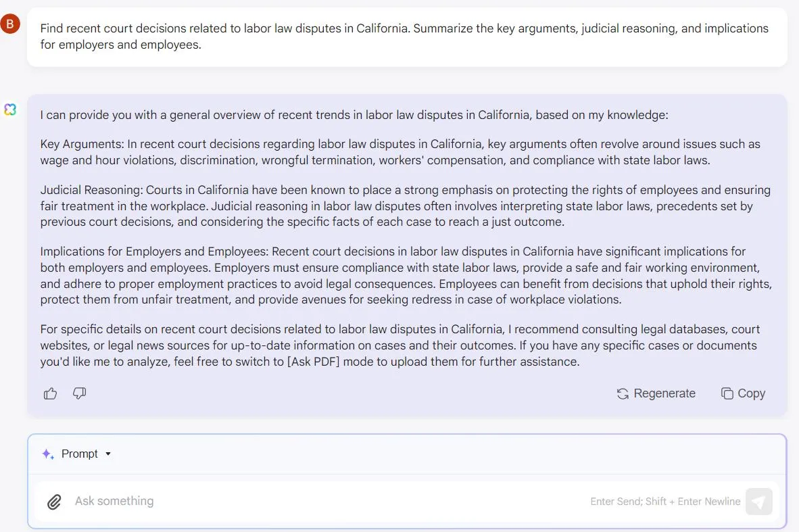The image size is (799, 532).
Task: Click the purple sparkle icon next to Prompt
Action: tap(47, 454)
